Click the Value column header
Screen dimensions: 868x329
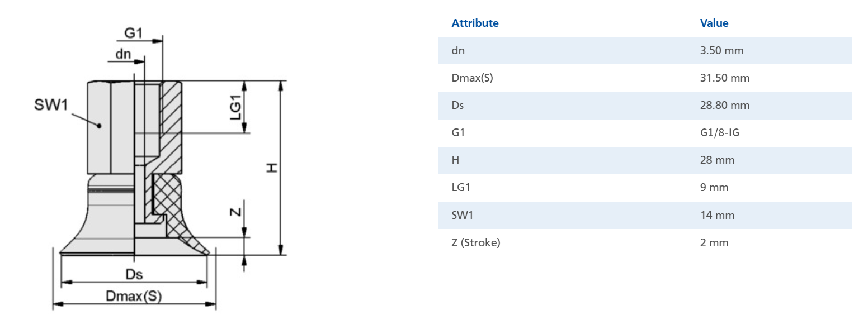point(714,23)
